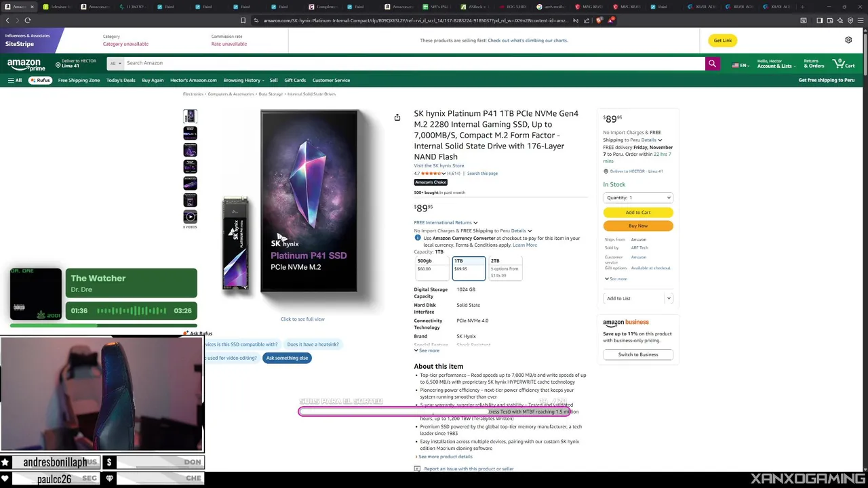Viewport: 868px width, 488px height.
Task: Open the search category All dropdown
Action: point(116,63)
